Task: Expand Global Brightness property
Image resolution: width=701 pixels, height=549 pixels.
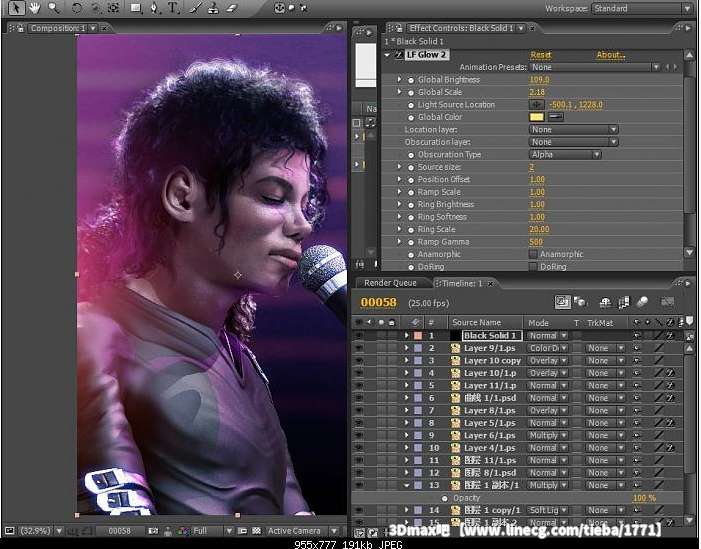Action: pos(399,80)
